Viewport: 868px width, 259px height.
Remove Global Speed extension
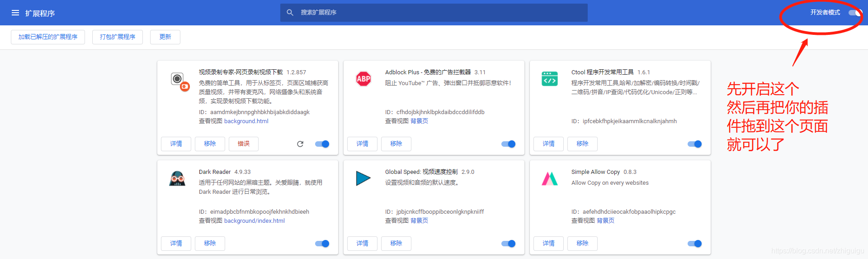click(396, 244)
